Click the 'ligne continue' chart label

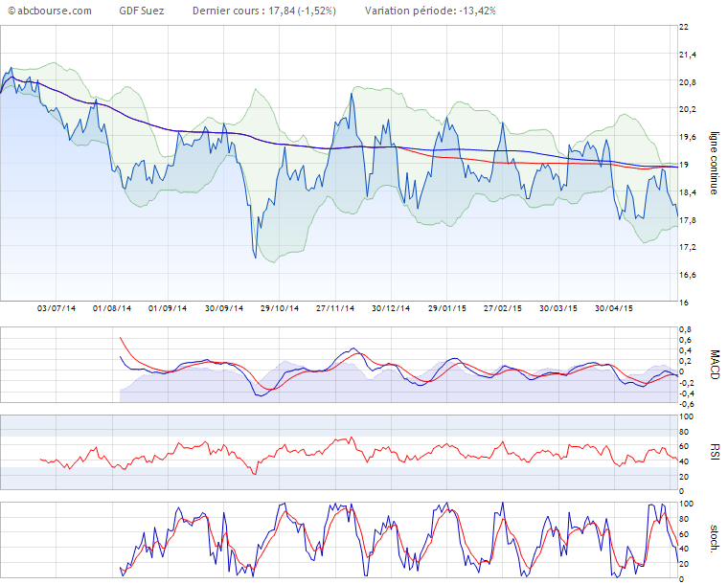coord(714,164)
